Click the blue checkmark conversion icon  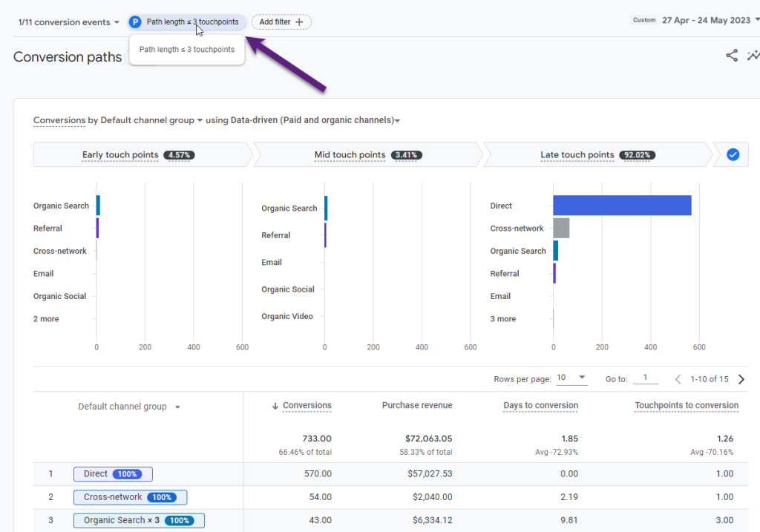point(733,154)
